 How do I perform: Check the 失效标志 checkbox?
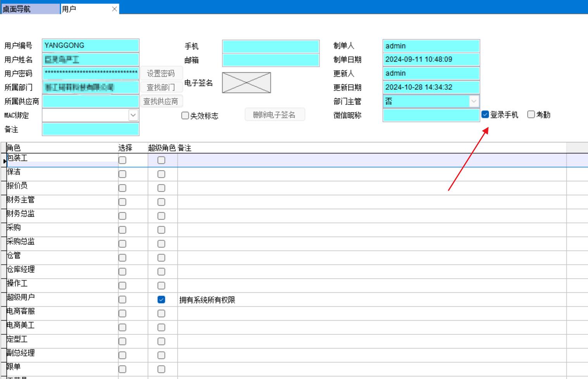(185, 116)
